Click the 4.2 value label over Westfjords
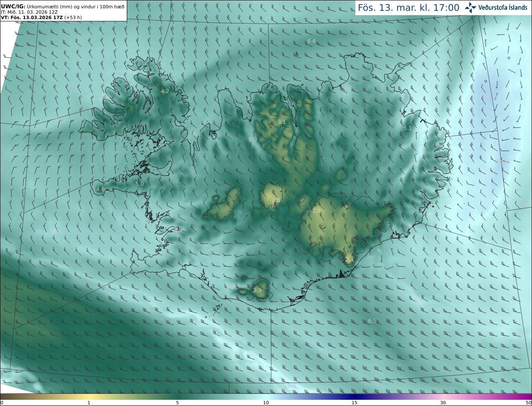Viewport: 532px width, 406px height. pyautogui.click(x=165, y=91)
